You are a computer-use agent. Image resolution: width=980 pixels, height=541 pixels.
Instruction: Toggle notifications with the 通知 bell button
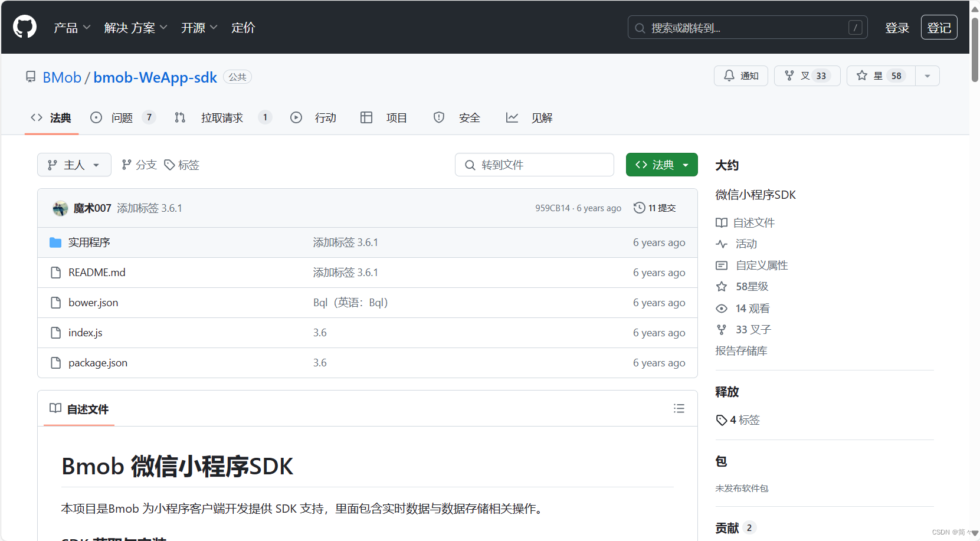[741, 76]
